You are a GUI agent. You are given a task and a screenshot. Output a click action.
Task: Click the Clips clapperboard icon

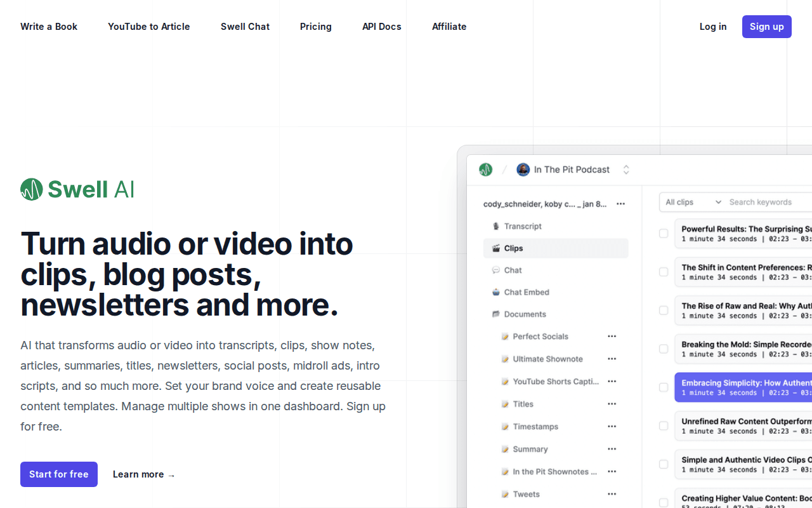496,248
